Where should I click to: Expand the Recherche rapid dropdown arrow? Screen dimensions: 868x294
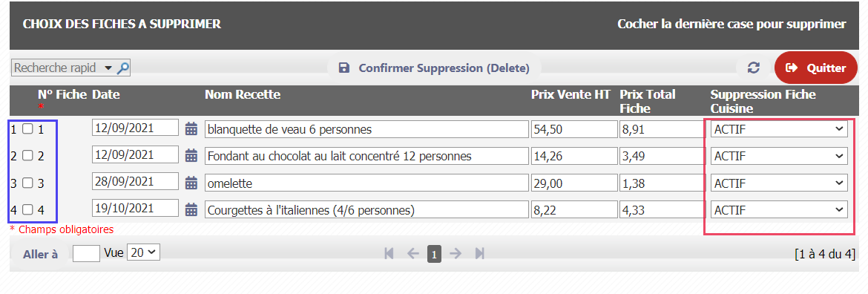pos(108,68)
